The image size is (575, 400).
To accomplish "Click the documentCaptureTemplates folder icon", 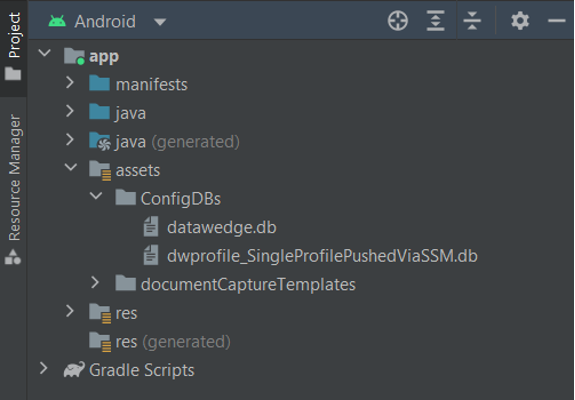I will (x=125, y=283).
